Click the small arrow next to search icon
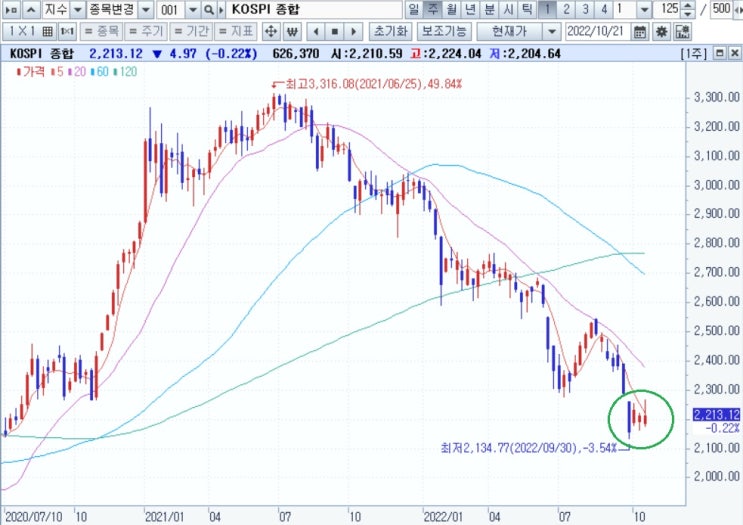The image size is (743, 525). pyautogui.click(x=221, y=9)
